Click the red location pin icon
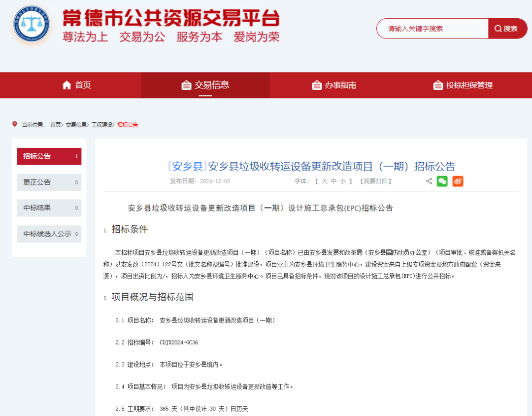This screenshot has height=416, width=532. point(15,124)
